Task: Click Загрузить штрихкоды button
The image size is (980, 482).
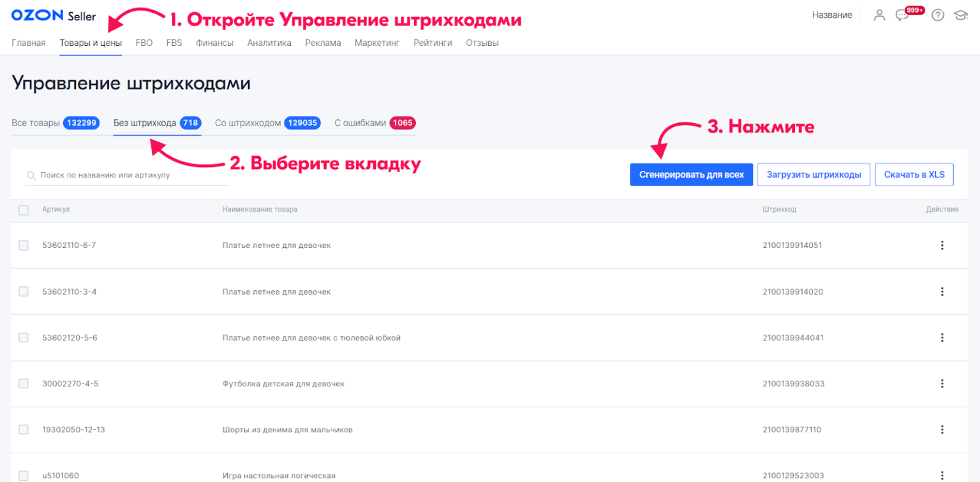Action: (813, 174)
